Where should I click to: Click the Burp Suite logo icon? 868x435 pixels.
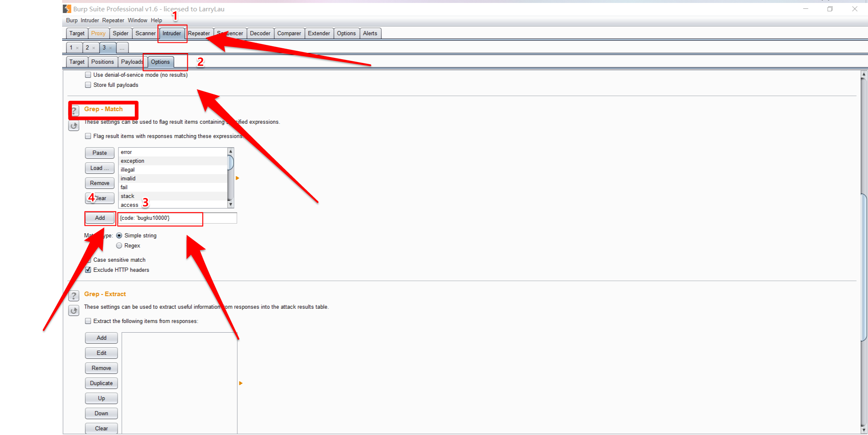67,9
